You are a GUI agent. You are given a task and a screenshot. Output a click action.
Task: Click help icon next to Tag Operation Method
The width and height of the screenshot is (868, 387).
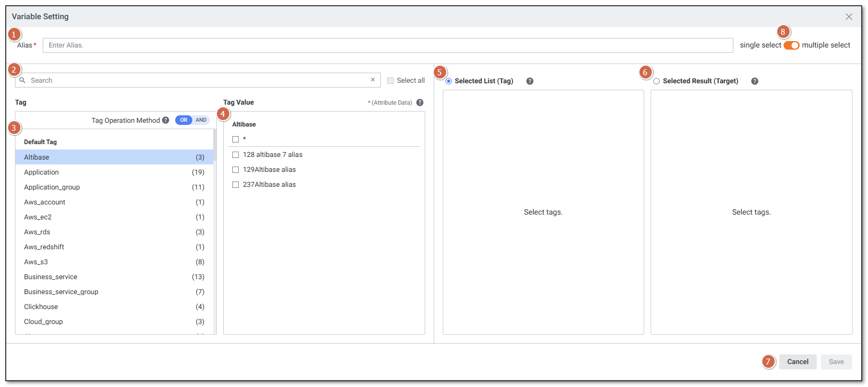(x=166, y=120)
